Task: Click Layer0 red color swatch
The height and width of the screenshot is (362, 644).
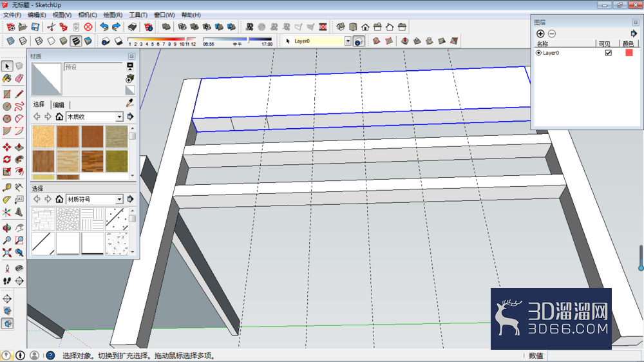Action: [x=629, y=53]
